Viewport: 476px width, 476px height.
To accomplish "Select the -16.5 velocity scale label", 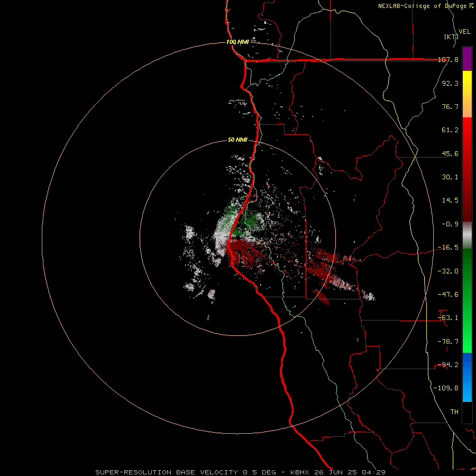I will click(x=448, y=248).
